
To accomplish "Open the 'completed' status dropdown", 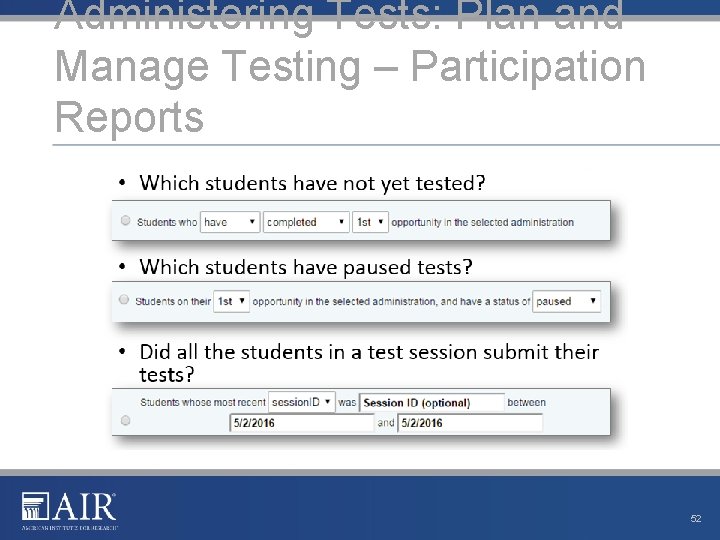I will pos(306,222).
